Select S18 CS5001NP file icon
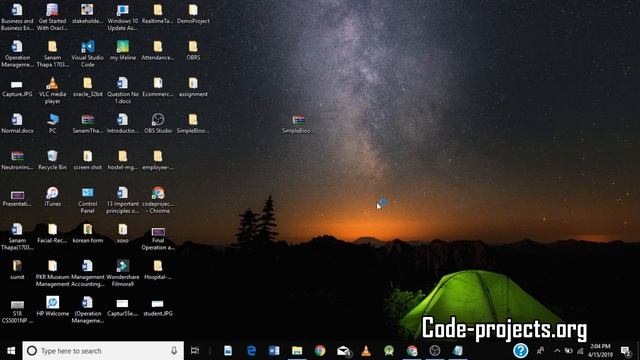This screenshot has width=640, height=360. click(x=17, y=312)
